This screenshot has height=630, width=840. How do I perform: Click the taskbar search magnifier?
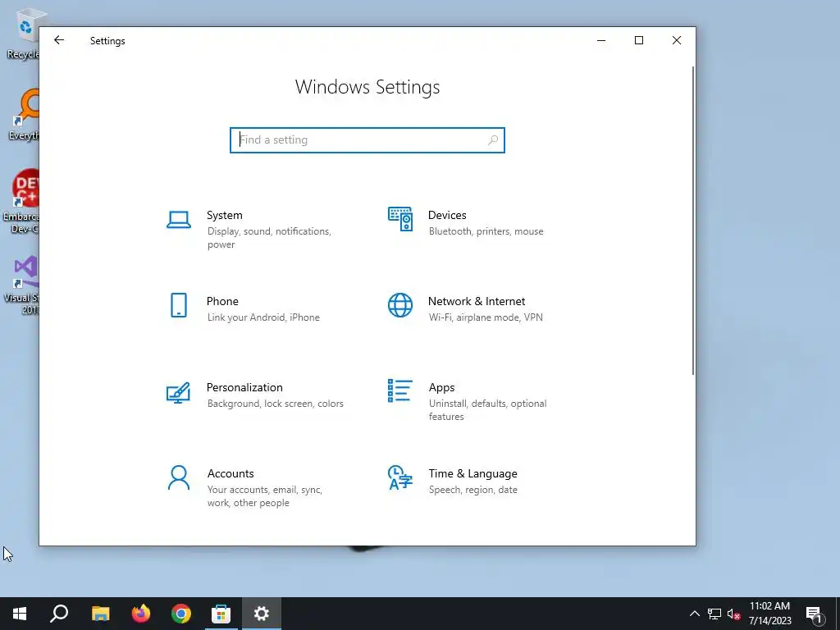point(59,614)
